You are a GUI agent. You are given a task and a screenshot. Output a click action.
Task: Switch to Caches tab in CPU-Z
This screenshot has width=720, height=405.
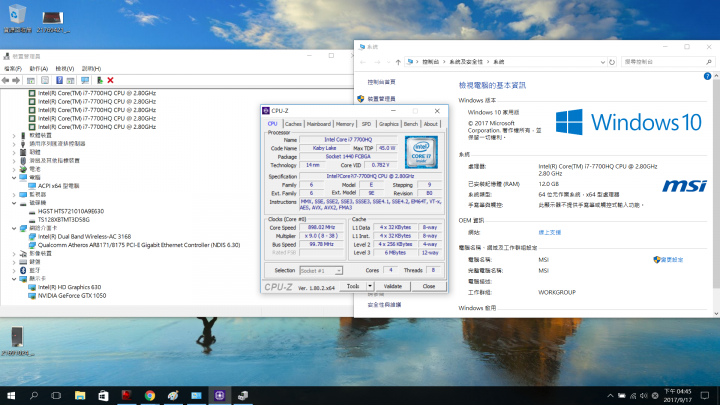click(x=293, y=124)
